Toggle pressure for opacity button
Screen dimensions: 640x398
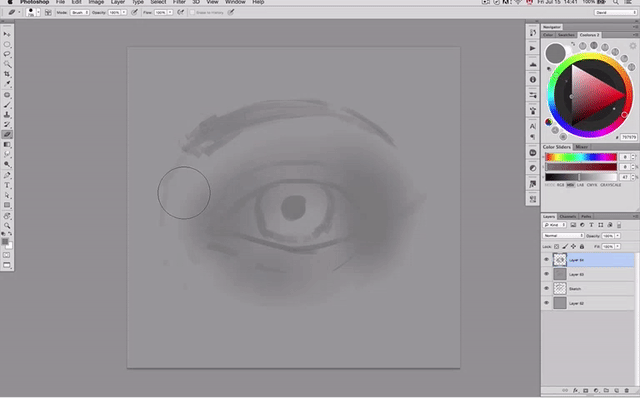[x=134, y=12]
